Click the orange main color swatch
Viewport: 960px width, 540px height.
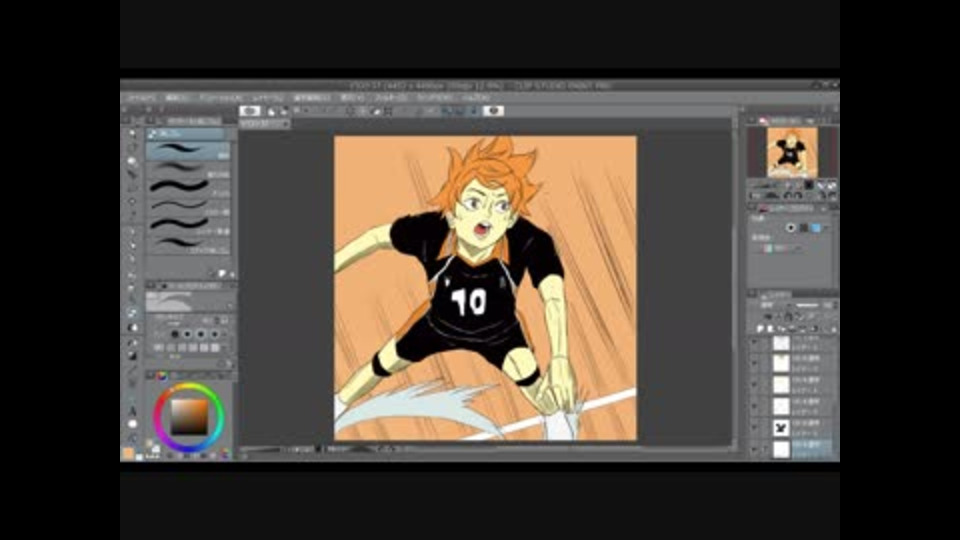coord(128,453)
